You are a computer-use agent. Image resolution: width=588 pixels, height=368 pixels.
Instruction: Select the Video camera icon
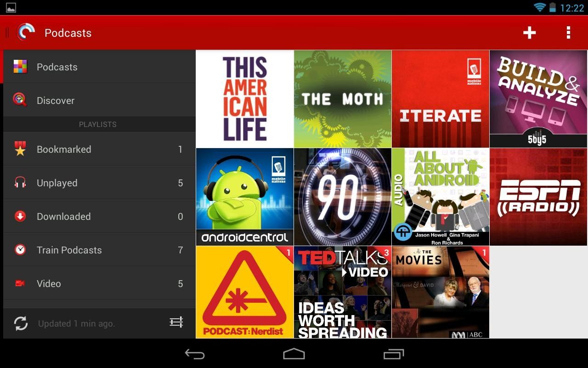[x=20, y=283]
